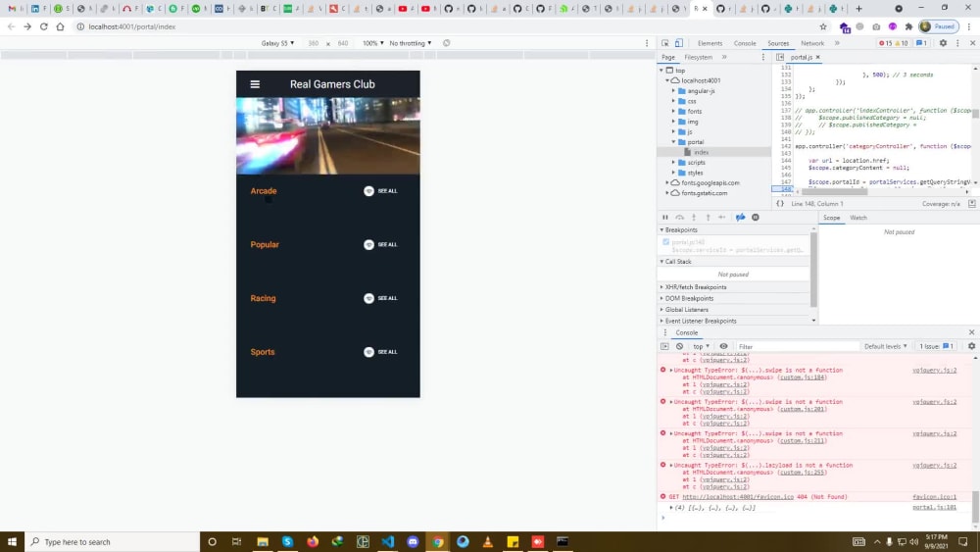The height and width of the screenshot is (552, 980).
Task: Switch to the Network tab
Action: (x=811, y=43)
